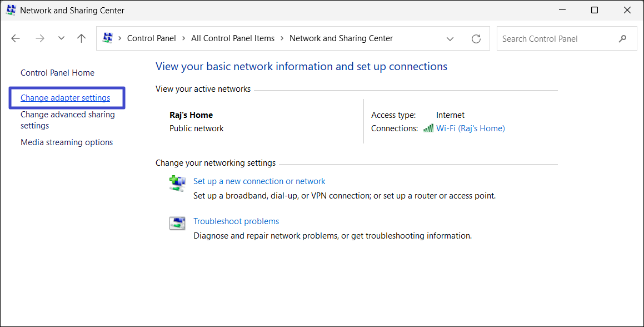This screenshot has width=644, height=327.
Task: Click the Back navigation arrow
Action: [x=16, y=38]
